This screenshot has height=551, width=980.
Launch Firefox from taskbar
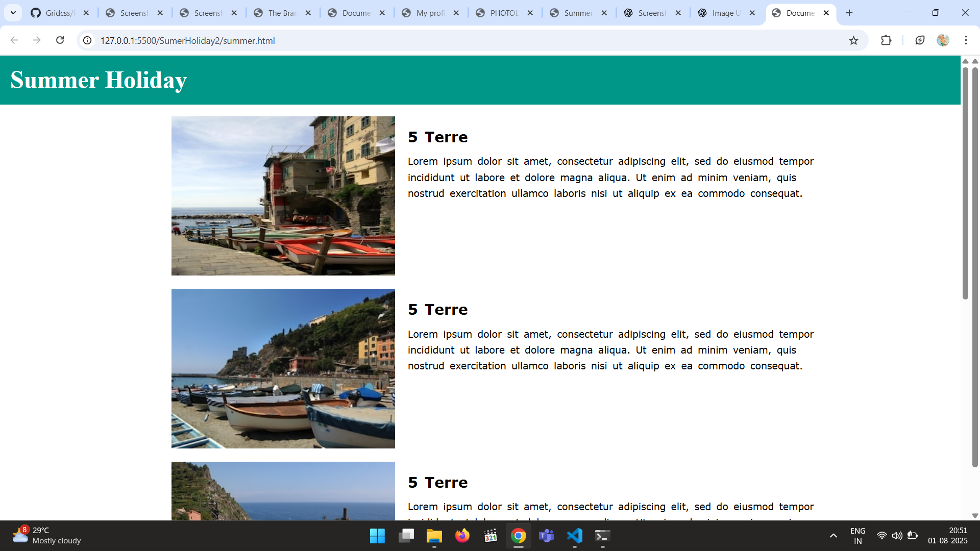click(462, 536)
